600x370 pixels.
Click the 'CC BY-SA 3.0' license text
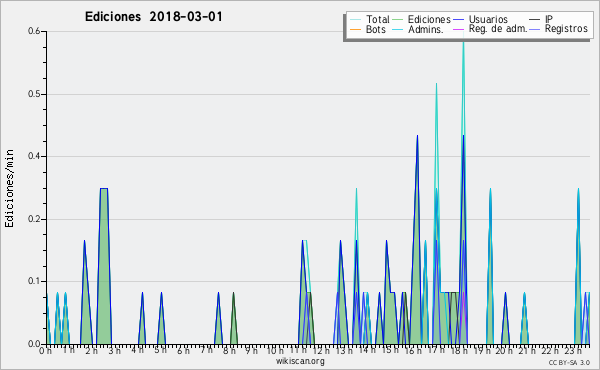(569, 363)
